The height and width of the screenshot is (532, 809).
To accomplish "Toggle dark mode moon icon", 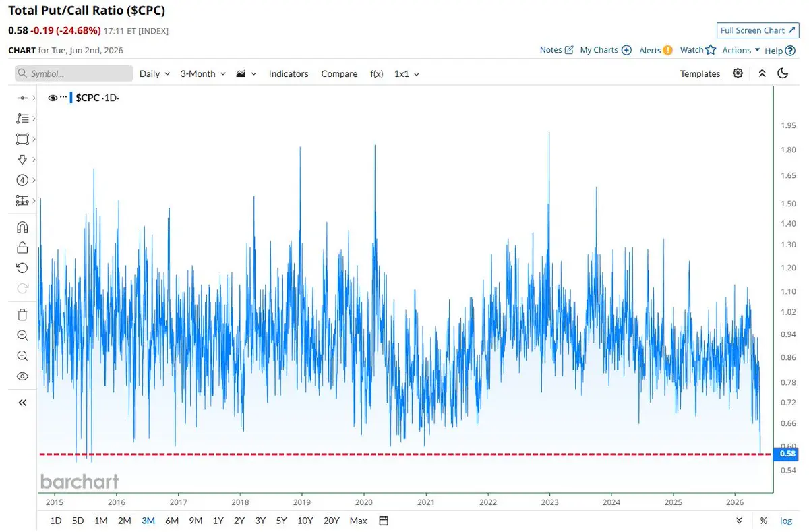I will click(x=783, y=73).
